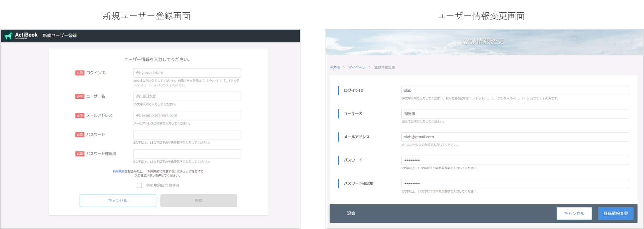Focus the masked パスワード field in edit form
Viewport: 644px width, 229px height.
pyautogui.click(x=515, y=160)
